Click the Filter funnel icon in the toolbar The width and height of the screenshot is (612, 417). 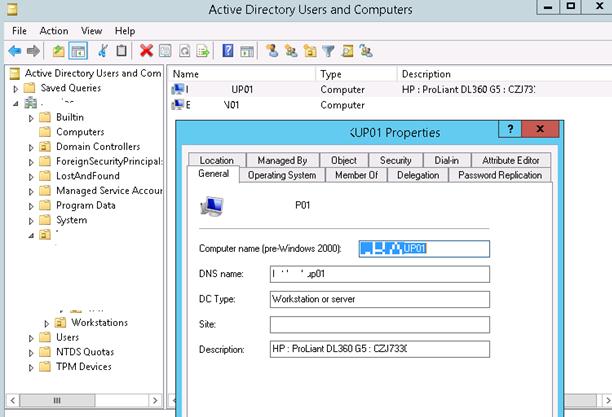point(329,51)
